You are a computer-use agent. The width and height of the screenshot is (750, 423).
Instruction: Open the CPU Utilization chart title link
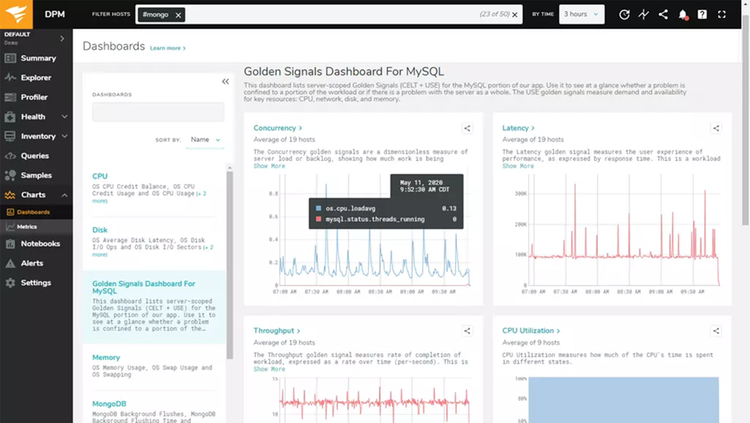531,331
